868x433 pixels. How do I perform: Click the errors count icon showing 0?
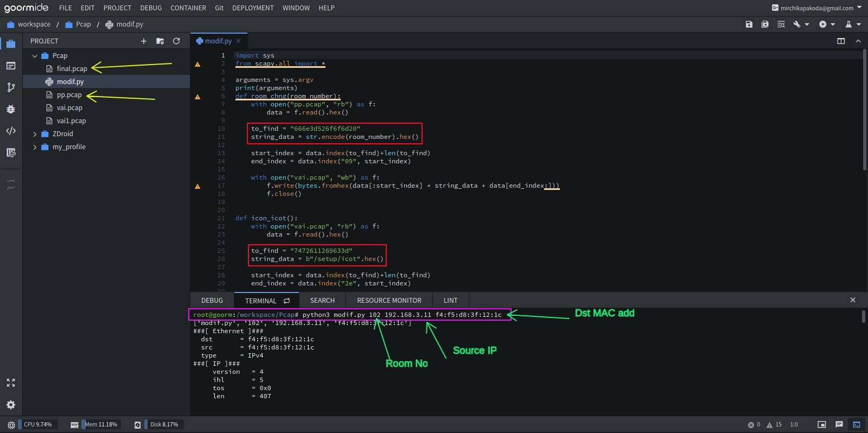(x=751, y=425)
